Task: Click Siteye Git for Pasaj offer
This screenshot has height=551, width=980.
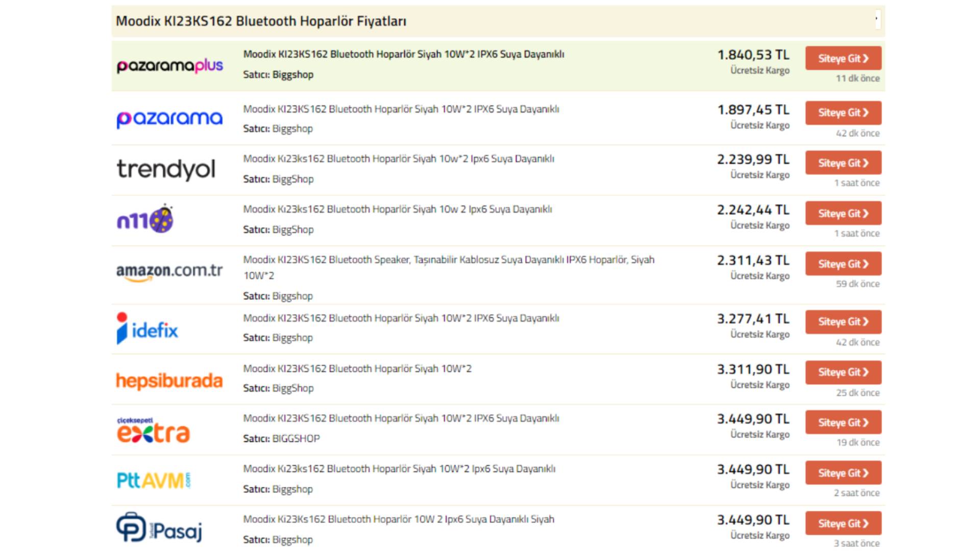Action: coord(843,523)
